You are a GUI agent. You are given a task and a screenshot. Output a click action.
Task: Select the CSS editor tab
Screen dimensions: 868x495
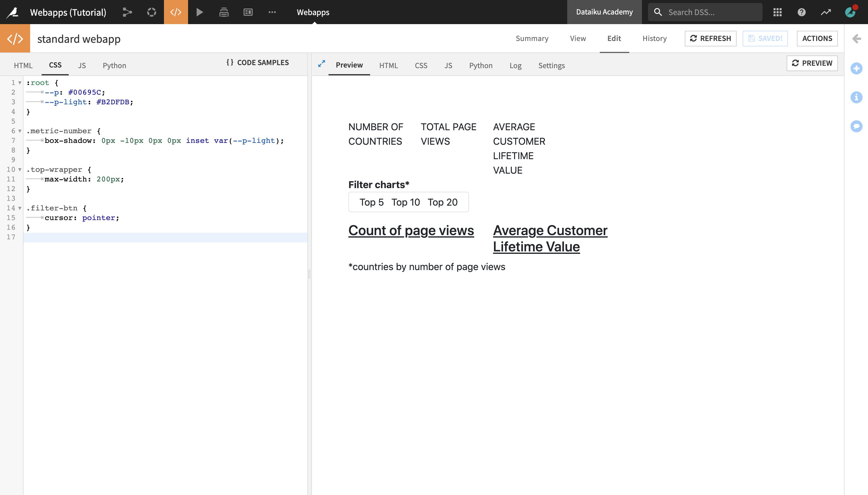coord(55,65)
